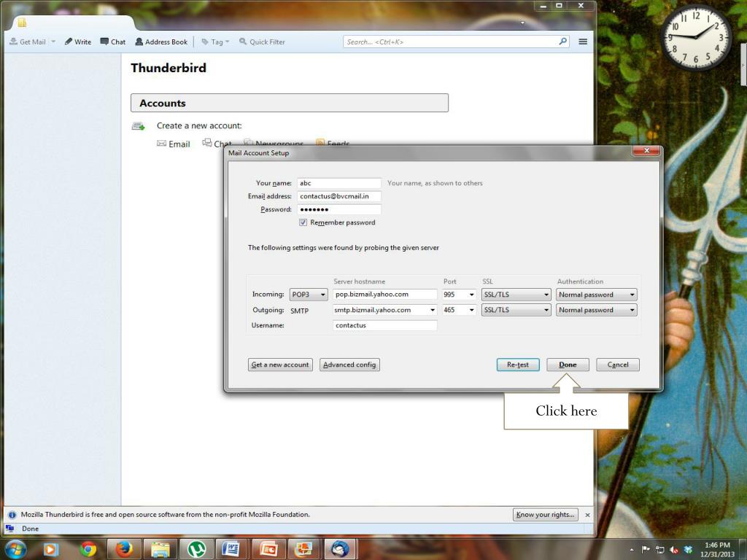Open incoming authentication Normal password dropdown
Image resolution: width=747 pixels, height=560 pixels.
point(597,295)
